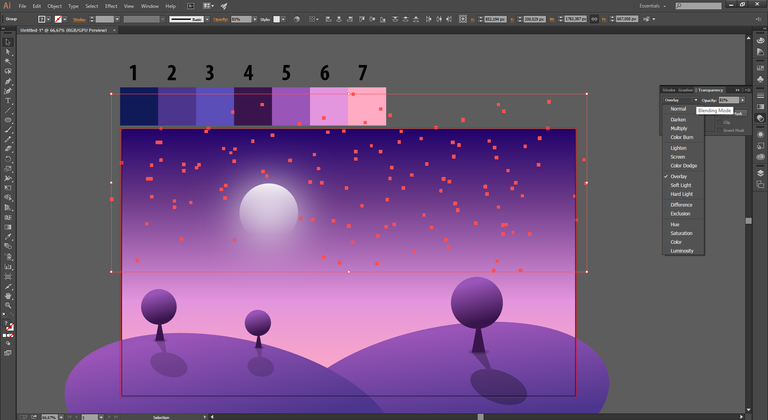Choose Multiply blending mode
Viewport: 768px width, 420px height.
pos(678,128)
